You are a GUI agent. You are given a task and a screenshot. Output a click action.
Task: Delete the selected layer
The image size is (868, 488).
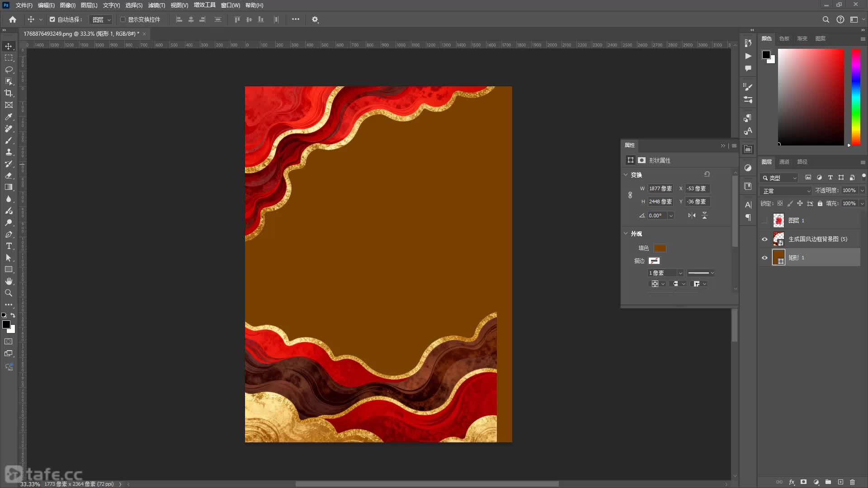[852, 482]
